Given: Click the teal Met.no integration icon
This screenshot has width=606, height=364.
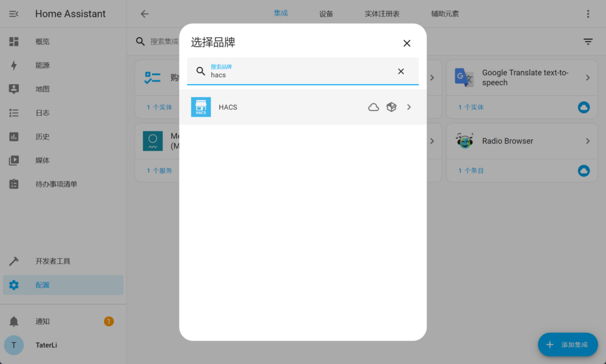Looking at the screenshot, I should coord(153,141).
